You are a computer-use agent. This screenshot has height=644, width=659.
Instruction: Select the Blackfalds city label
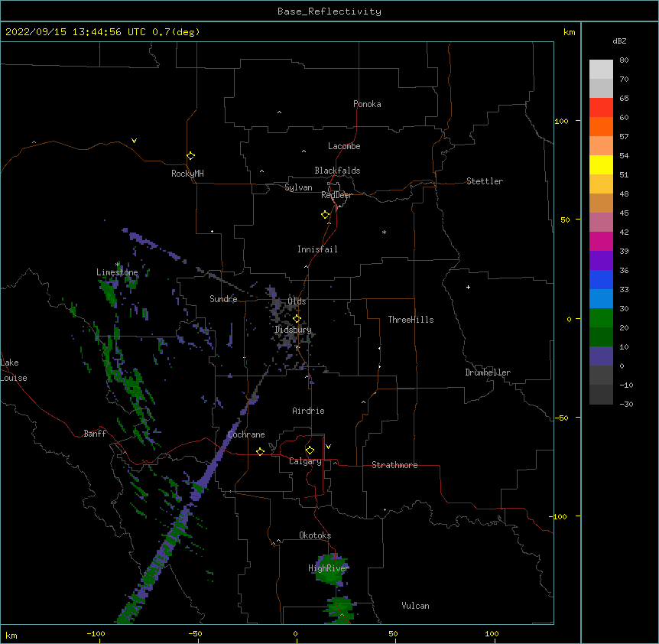(x=337, y=171)
